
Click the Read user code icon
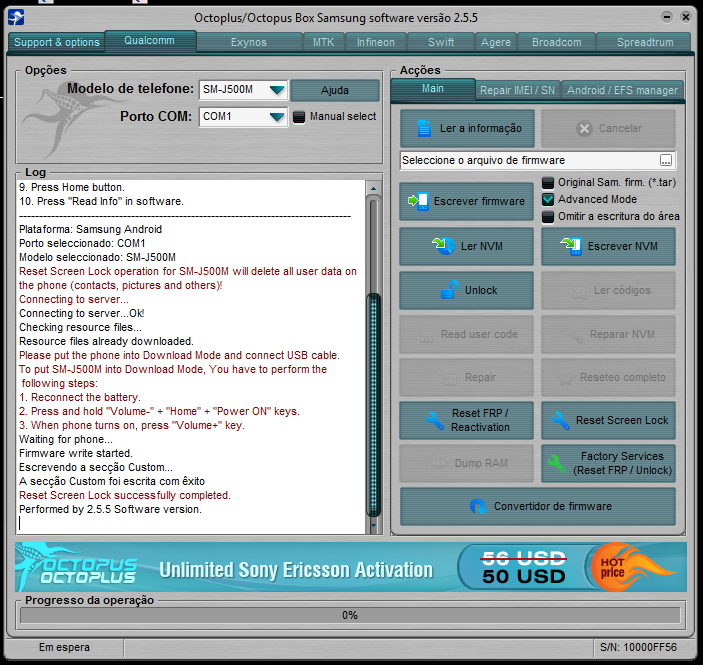click(426, 335)
